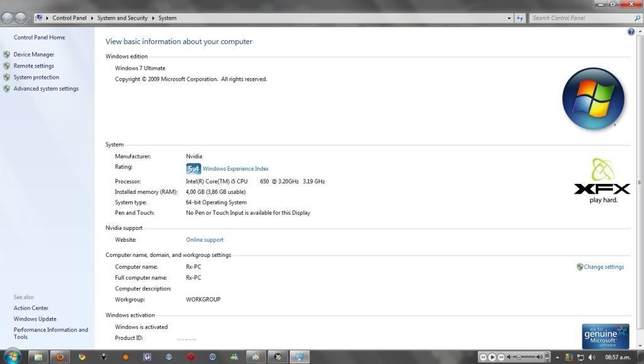Click the genuine Microsoft software badge
This screenshot has width=644, height=364.
pos(606,336)
